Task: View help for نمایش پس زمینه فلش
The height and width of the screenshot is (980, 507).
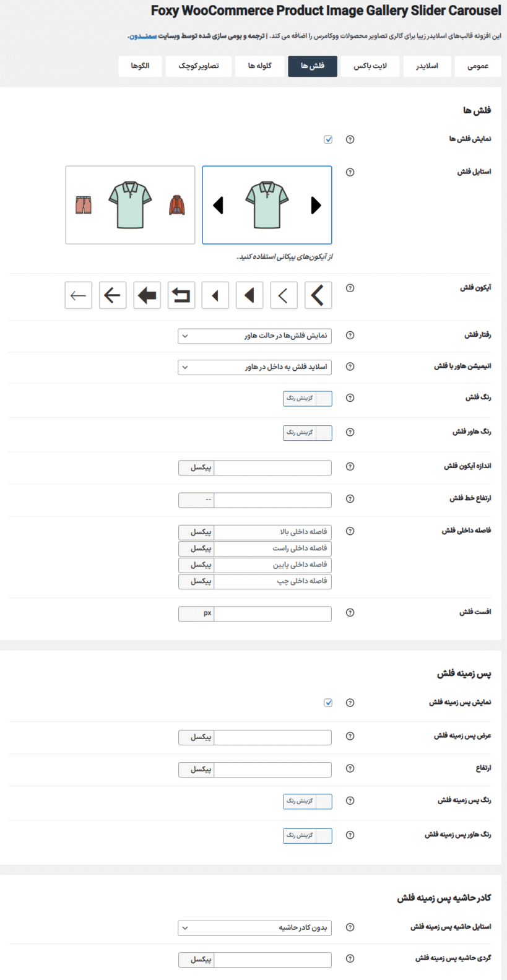Action: tap(350, 703)
